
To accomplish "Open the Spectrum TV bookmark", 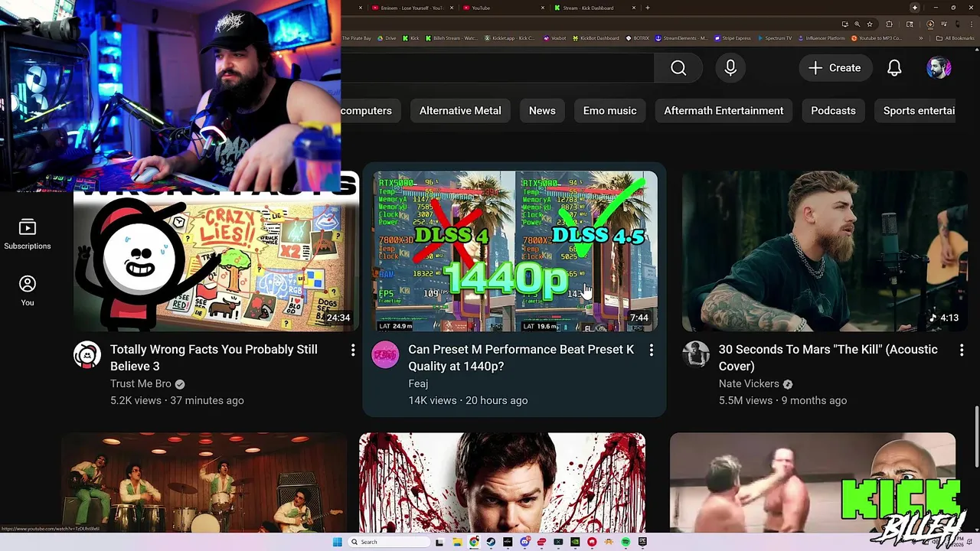I will click(775, 37).
